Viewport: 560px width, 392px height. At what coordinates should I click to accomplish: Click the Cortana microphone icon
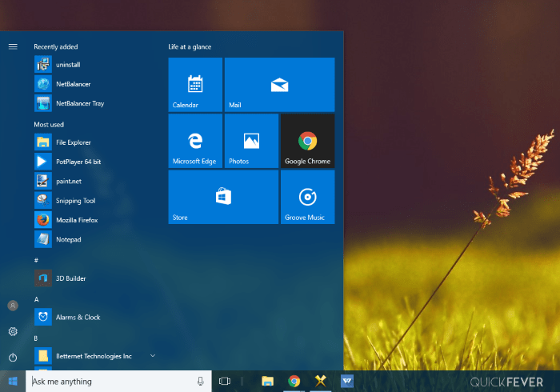point(200,382)
